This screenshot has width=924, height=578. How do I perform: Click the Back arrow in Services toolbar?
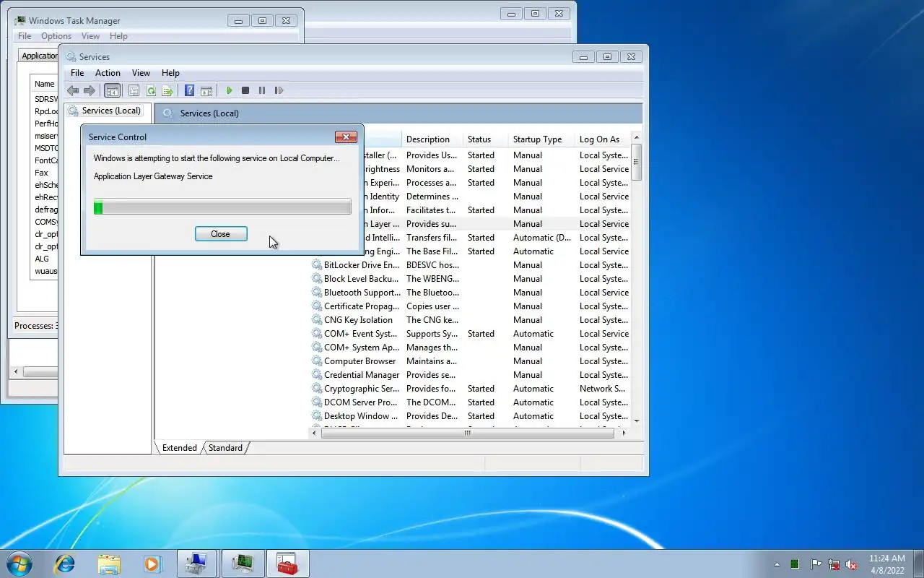tap(73, 90)
